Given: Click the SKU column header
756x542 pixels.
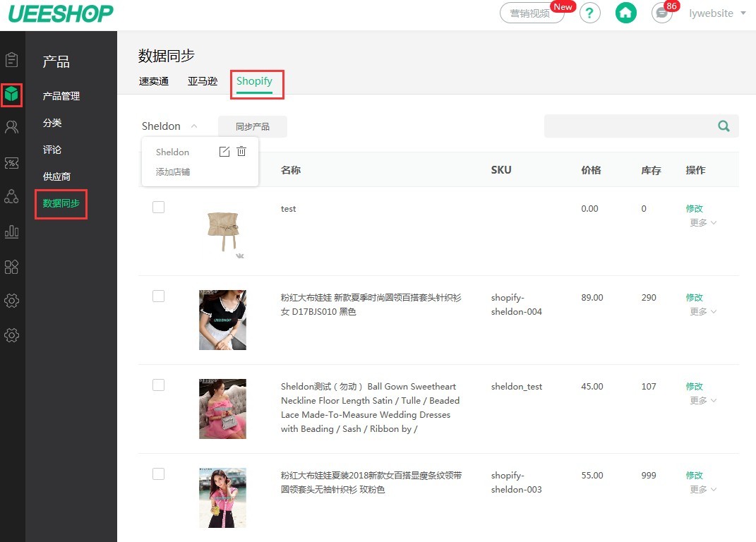Looking at the screenshot, I should [x=501, y=170].
